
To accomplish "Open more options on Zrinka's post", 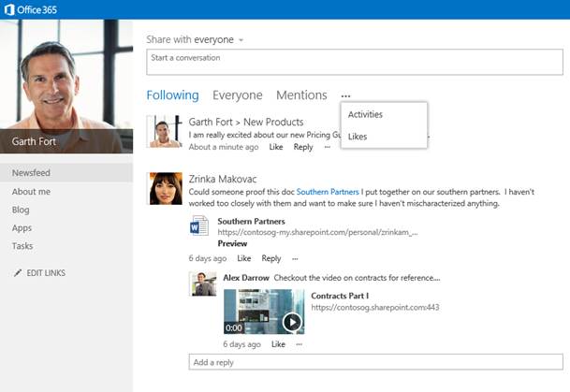I will [295, 258].
